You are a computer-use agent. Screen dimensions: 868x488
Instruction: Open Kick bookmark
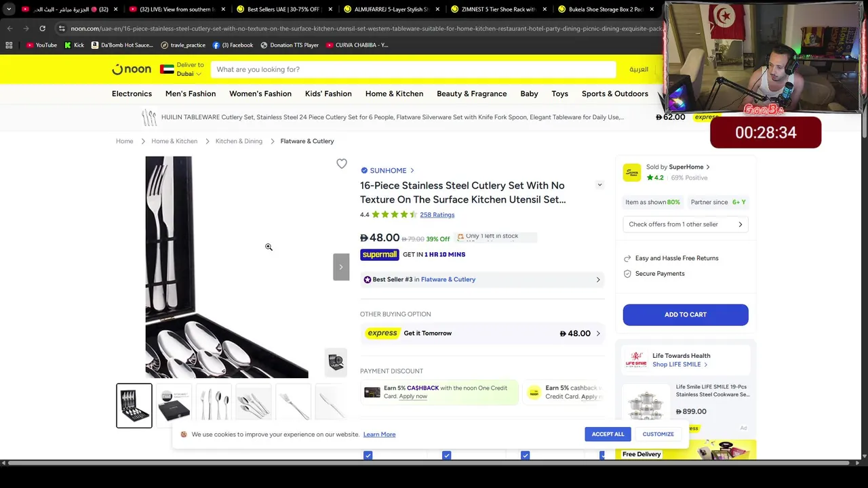74,45
